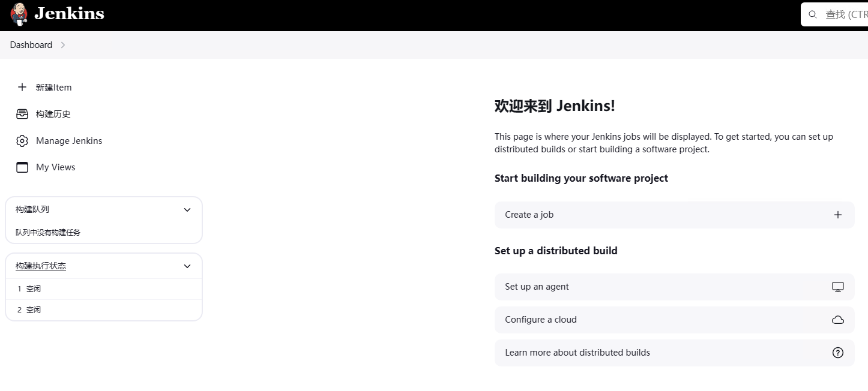Click the 构建队列 panel title
Screen dimensions: 868x391
[x=32, y=209]
